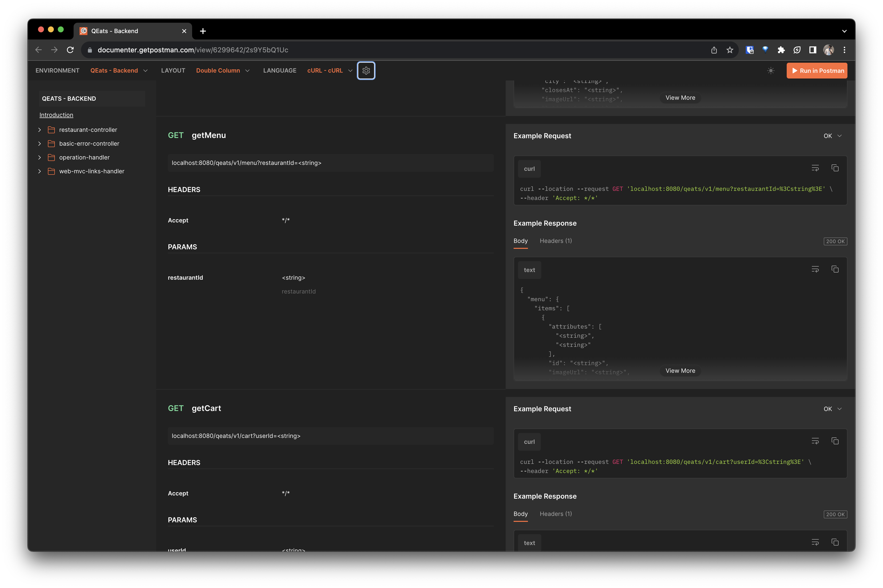Copy the getMenu response body text
The width and height of the screenshot is (883, 588).
835,269
